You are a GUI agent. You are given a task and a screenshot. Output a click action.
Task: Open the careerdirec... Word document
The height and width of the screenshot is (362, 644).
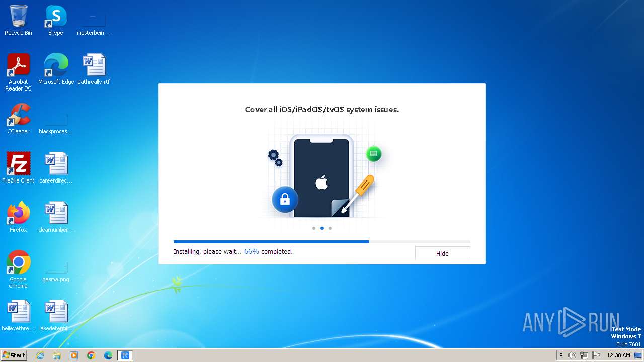click(56, 168)
